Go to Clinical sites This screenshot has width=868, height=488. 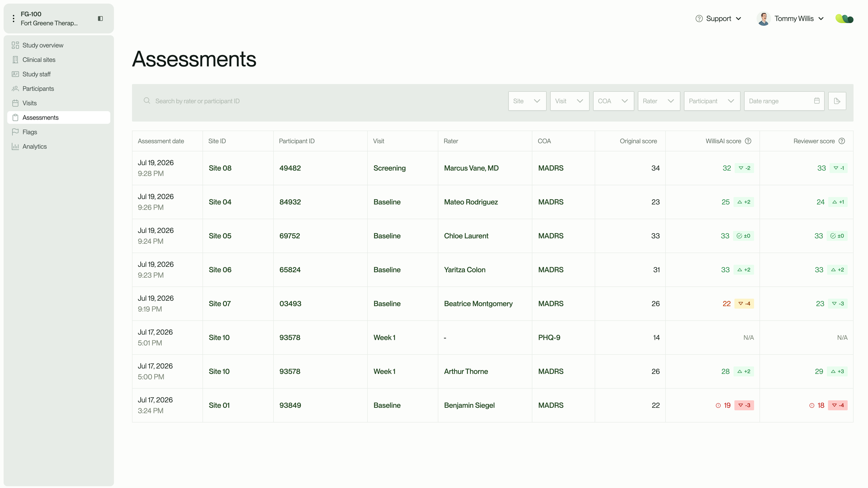[x=59, y=60]
